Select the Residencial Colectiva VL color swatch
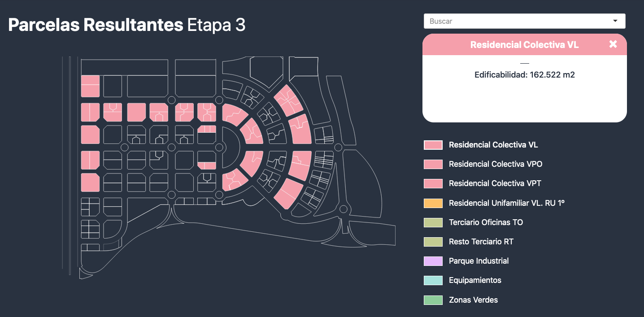This screenshot has height=317, width=644. 433,145
